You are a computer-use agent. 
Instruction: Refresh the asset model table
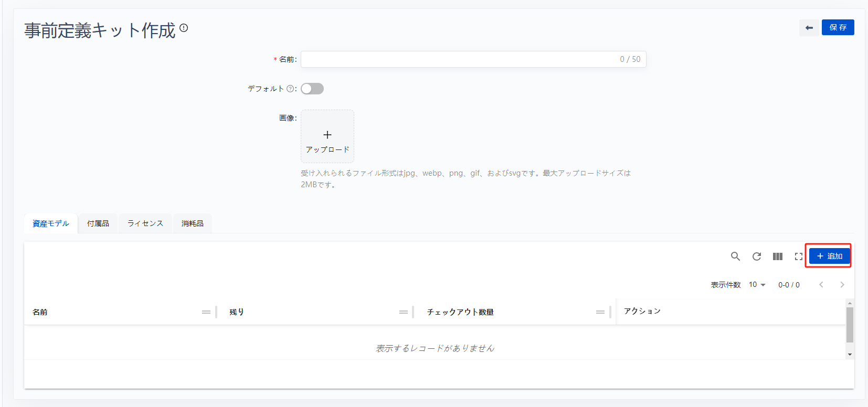coord(756,256)
